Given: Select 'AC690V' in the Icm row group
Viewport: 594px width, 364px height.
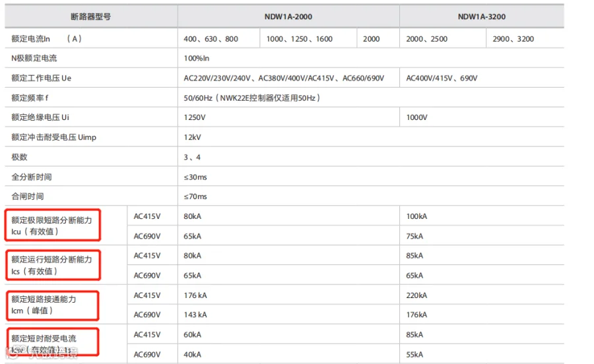Looking at the screenshot, I should click(147, 315).
